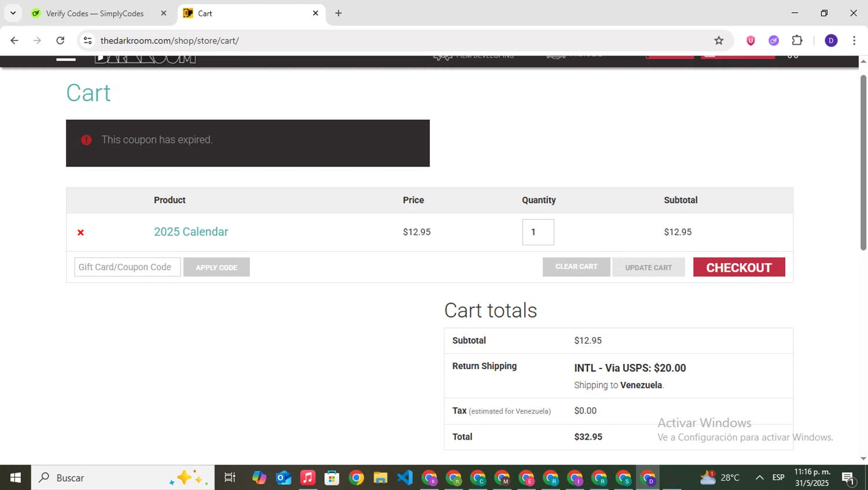Go forward using the browser forward arrow

coord(37,40)
